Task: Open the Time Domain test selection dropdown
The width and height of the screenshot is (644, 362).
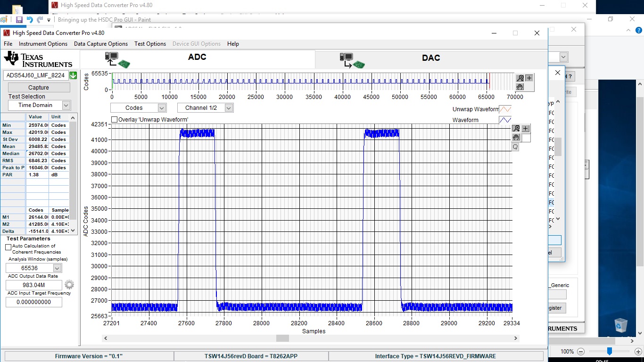Action: 66,106
